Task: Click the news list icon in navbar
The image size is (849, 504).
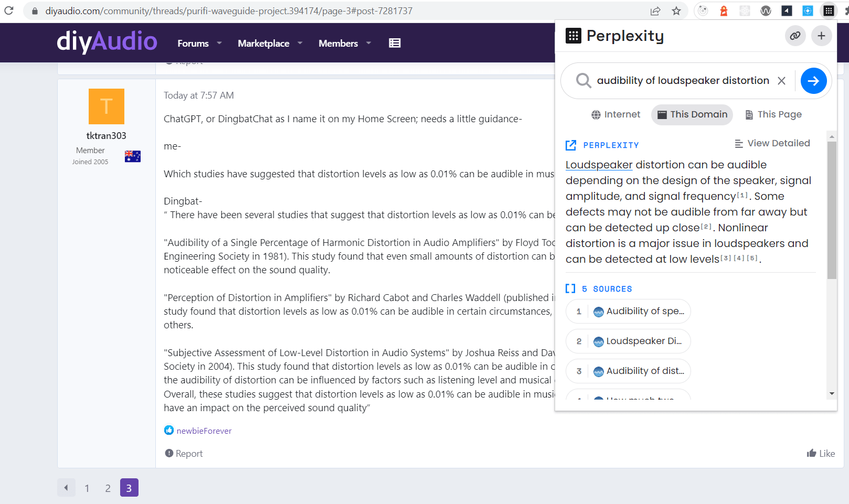Action: pos(395,43)
